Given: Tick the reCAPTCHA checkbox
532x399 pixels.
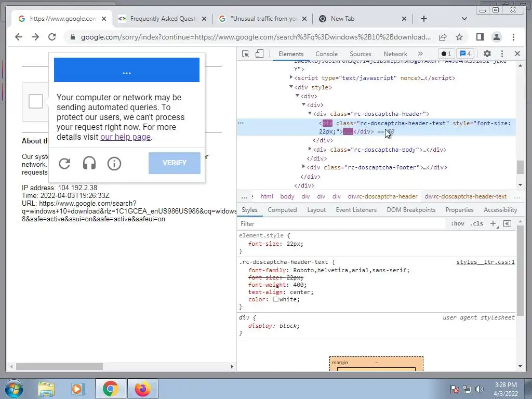Looking at the screenshot, I should point(36,101).
